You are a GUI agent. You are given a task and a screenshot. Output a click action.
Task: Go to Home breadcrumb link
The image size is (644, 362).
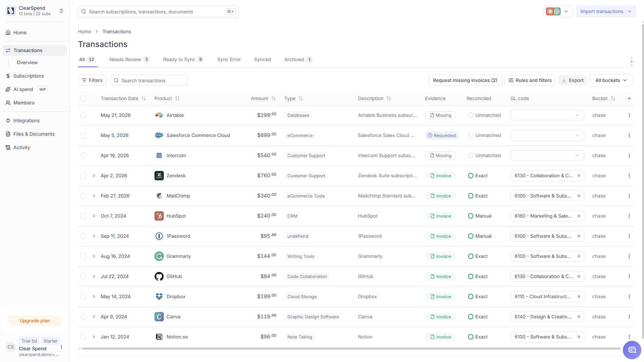[84, 32]
